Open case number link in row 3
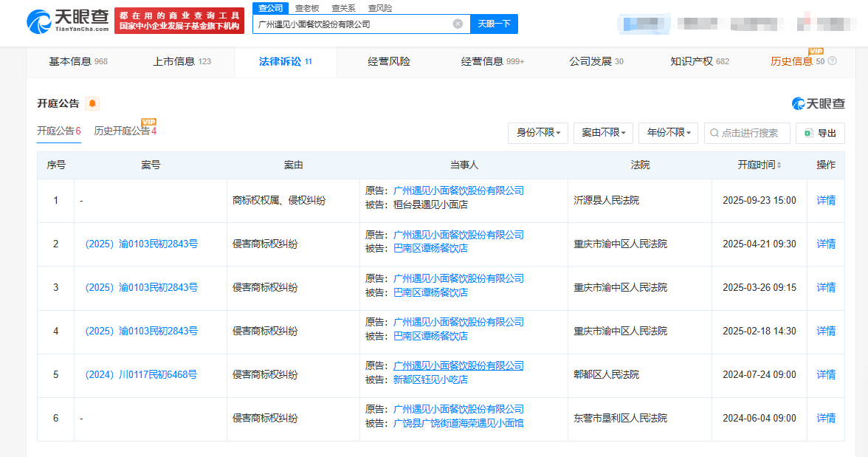 pyautogui.click(x=141, y=287)
